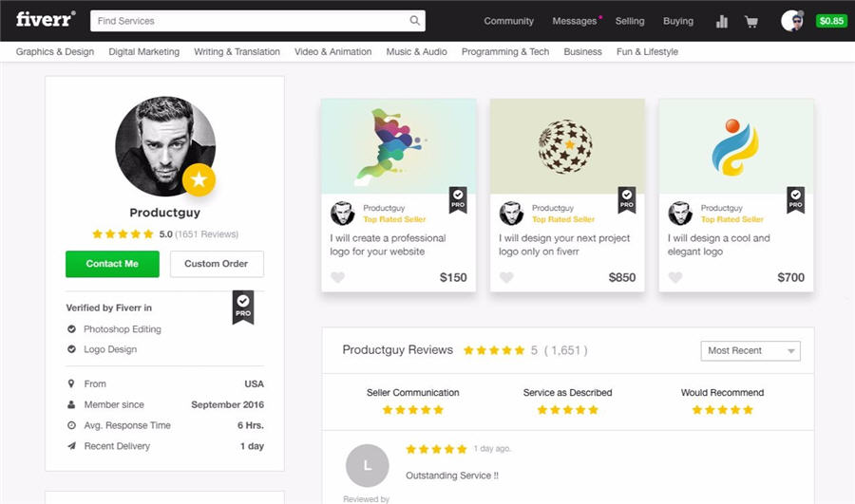The image size is (855, 504).
Task: Select Writing & Translation category
Action: point(237,52)
